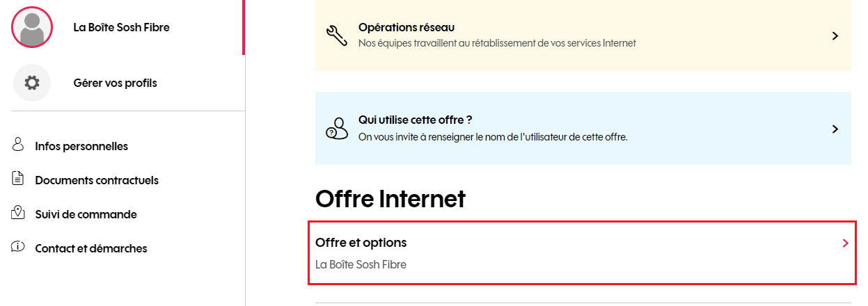Click the profile avatar icon
This screenshot has height=306, width=868.
pyautogui.click(x=32, y=27)
